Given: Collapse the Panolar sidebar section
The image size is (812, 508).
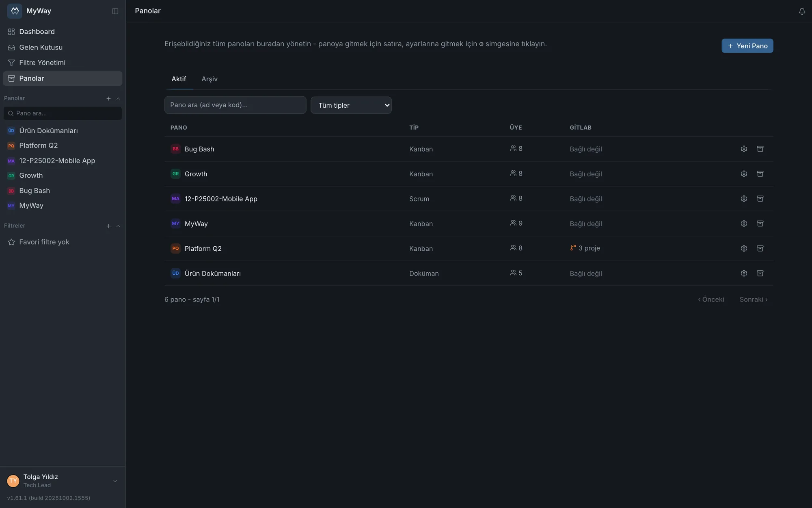Looking at the screenshot, I should click(x=118, y=98).
